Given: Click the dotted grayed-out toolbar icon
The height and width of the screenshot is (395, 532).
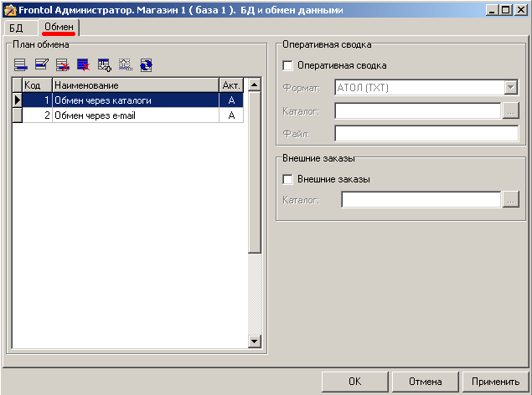Looking at the screenshot, I should [125, 64].
